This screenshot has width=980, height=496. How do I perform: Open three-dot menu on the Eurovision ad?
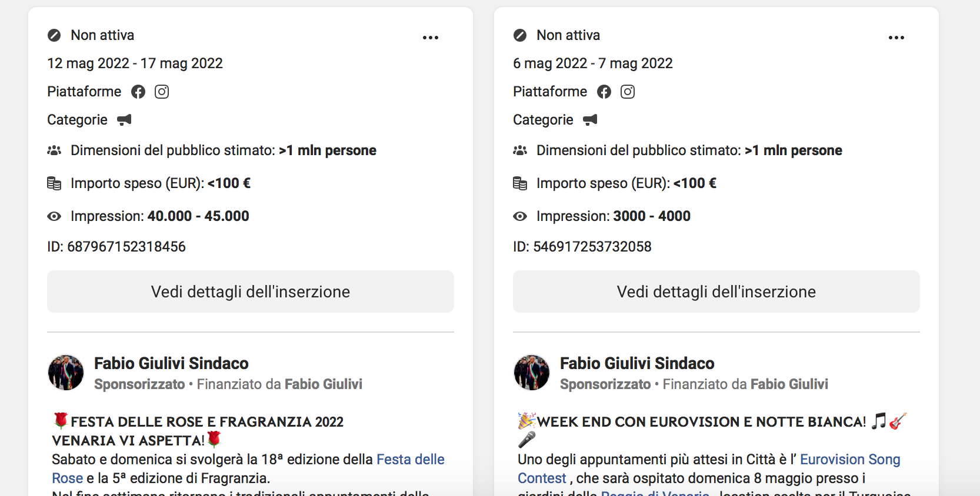(896, 38)
